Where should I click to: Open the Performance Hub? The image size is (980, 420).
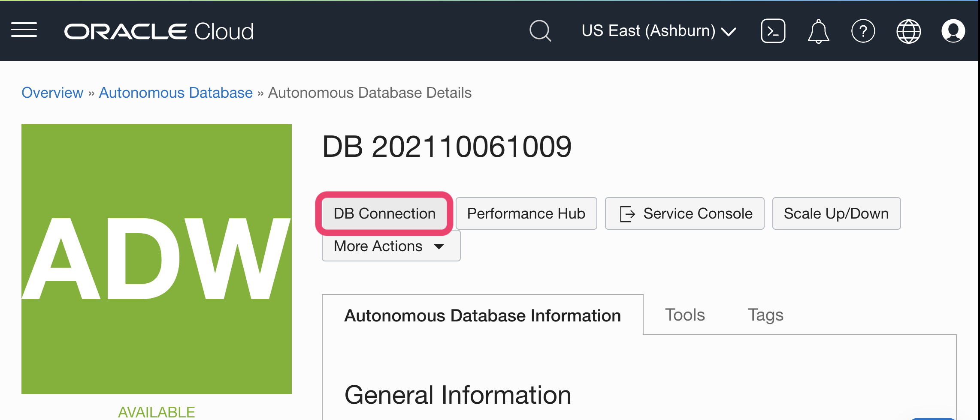pos(526,213)
